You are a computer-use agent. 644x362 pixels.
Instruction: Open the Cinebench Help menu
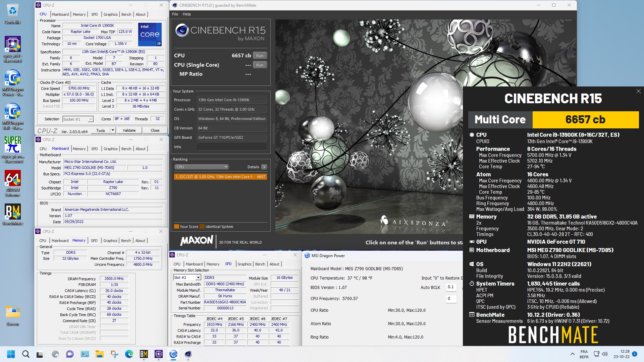(x=186, y=14)
